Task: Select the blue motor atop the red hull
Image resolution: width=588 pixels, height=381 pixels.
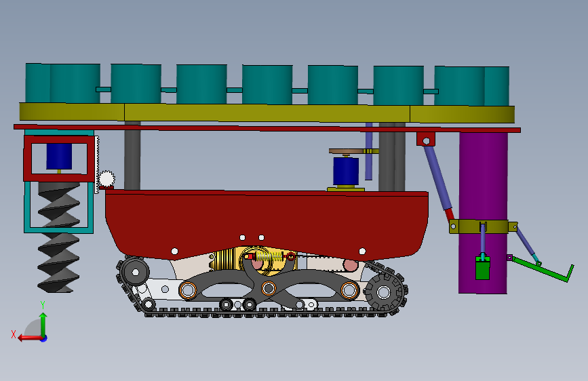Action: (x=346, y=171)
